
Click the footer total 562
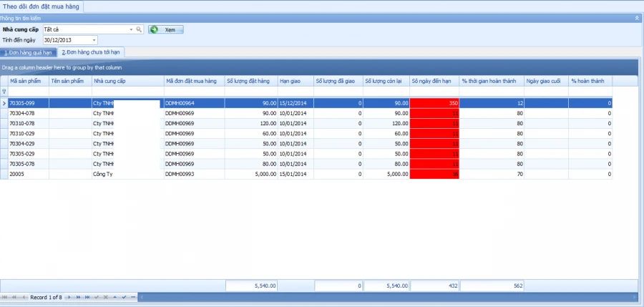[492, 286]
